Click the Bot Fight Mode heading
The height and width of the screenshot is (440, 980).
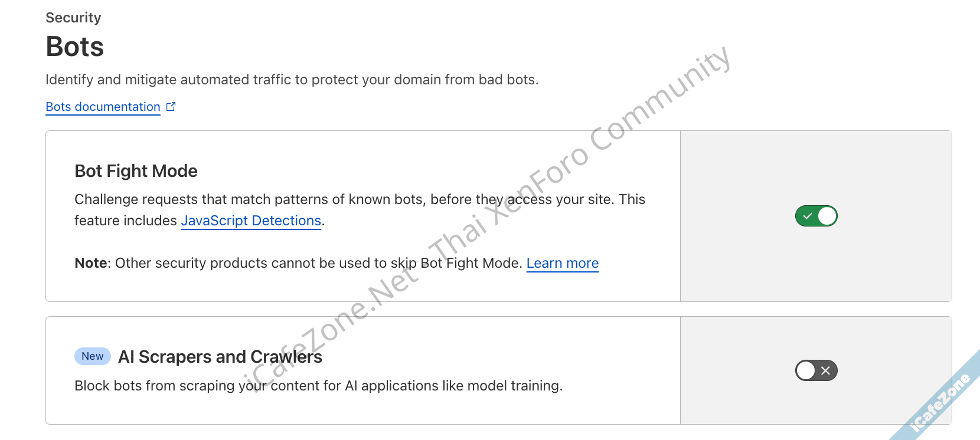136,171
